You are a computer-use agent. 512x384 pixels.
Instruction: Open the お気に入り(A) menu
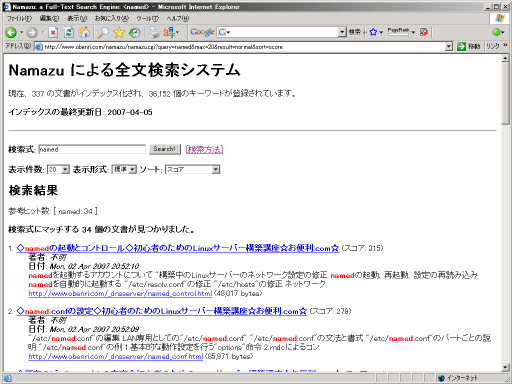pos(112,18)
